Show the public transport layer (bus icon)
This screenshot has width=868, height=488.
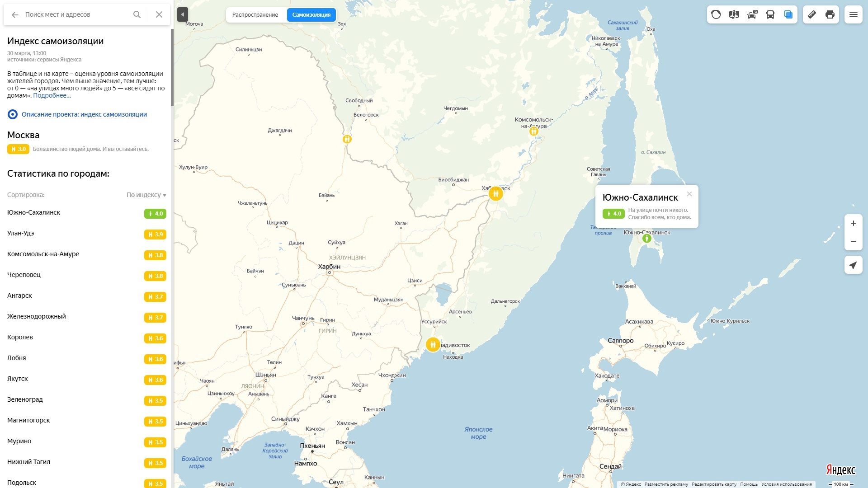[x=770, y=14]
